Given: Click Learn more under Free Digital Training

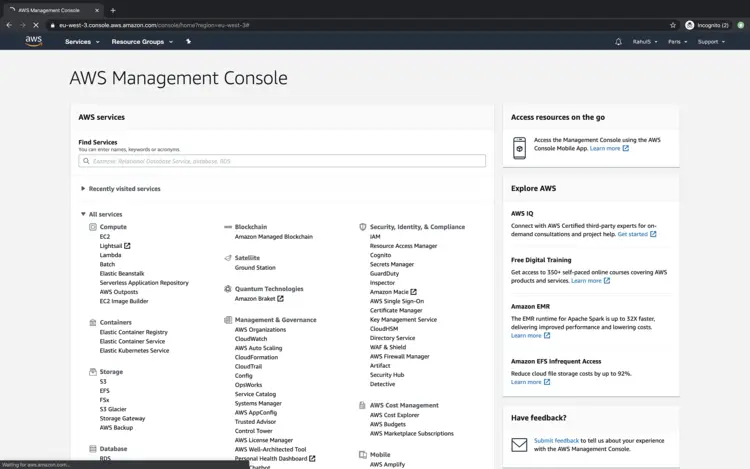Looking at the screenshot, I should pyautogui.click(x=590, y=281).
